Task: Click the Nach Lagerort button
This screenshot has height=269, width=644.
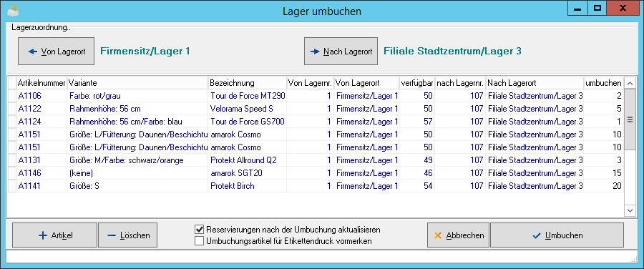Action: 341,52
